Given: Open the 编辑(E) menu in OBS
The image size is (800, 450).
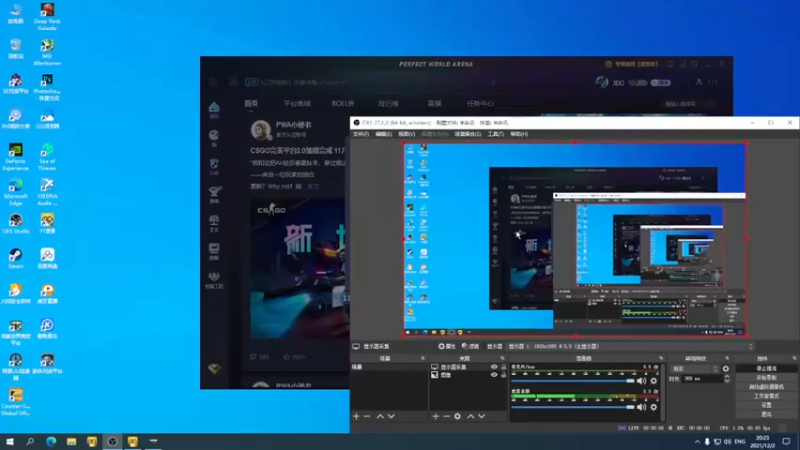Looking at the screenshot, I should 384,134.
